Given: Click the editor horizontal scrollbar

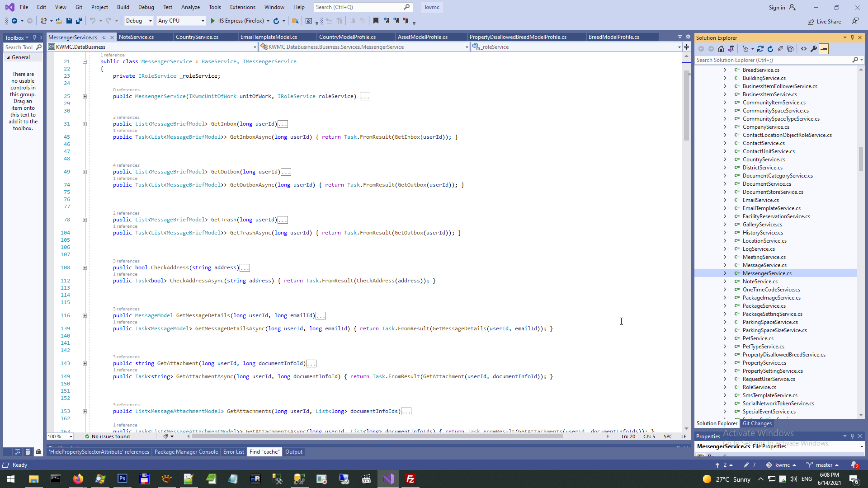Looking at the screenshot, I should [x=377, y=436].
